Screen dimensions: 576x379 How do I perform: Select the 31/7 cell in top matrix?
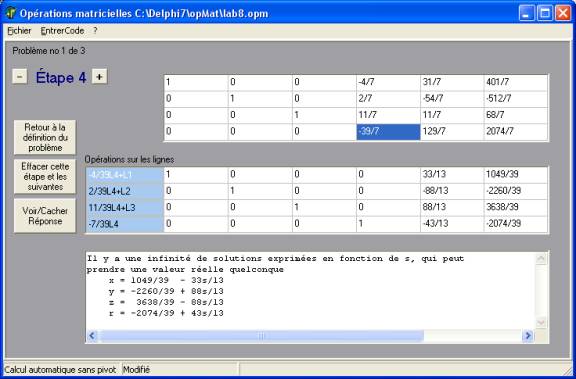click(x=452, y=83)
